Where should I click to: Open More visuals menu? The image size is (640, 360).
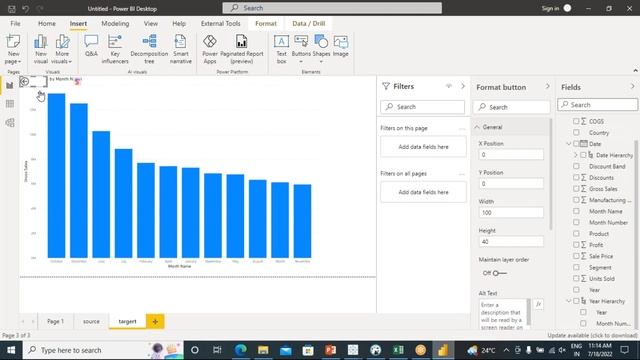(62, 49)
